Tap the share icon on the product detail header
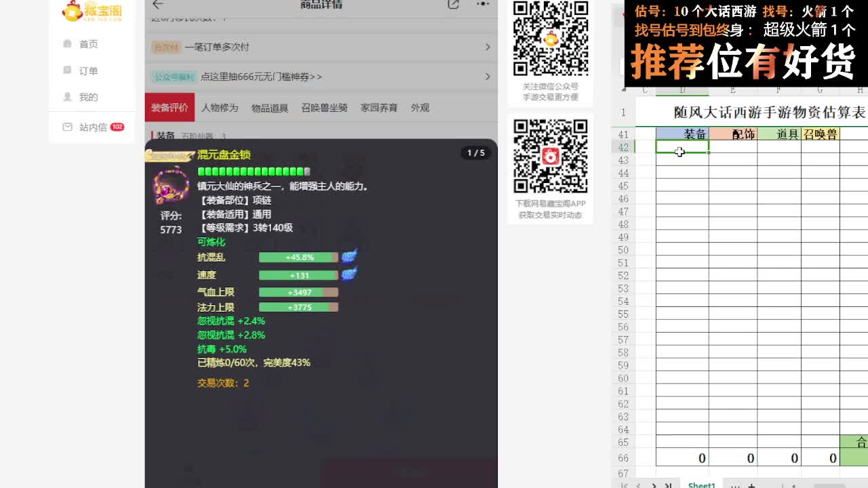The image size is (868, 488). pos(453,5)
